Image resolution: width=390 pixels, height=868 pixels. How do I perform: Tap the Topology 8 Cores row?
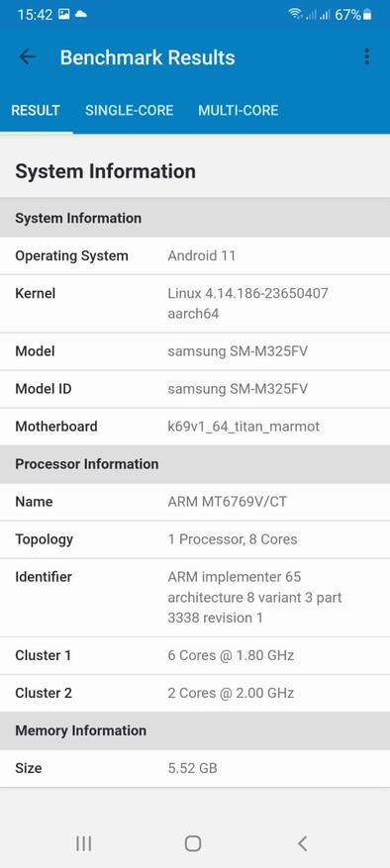195,539
